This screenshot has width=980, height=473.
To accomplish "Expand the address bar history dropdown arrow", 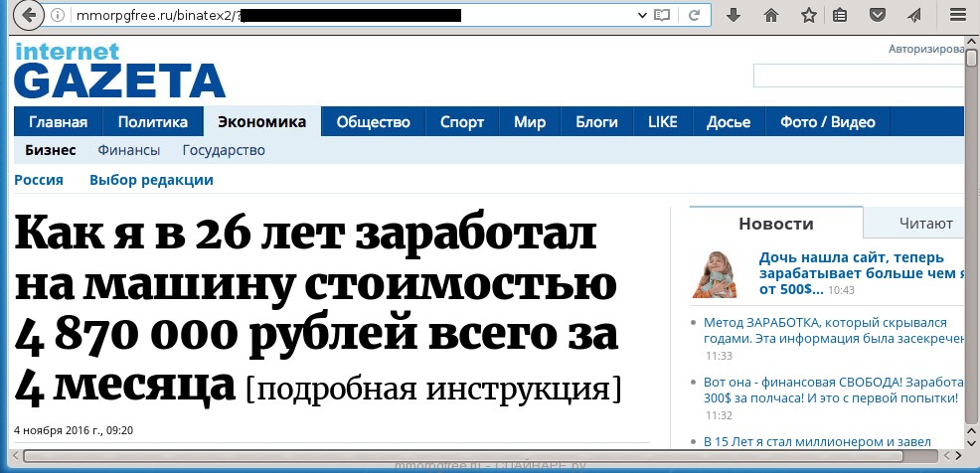I will click(x=636, y=16).
